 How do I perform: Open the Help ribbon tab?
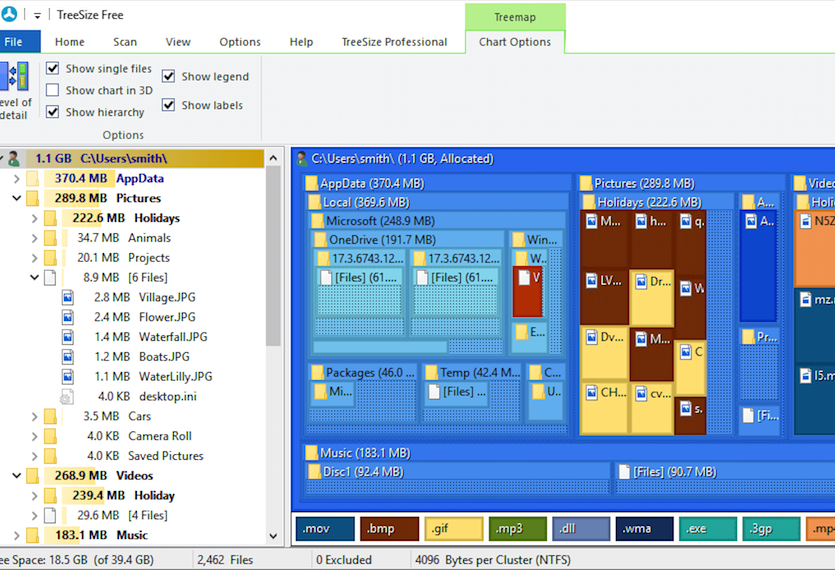pyautogui.click(x=301, y=42)
